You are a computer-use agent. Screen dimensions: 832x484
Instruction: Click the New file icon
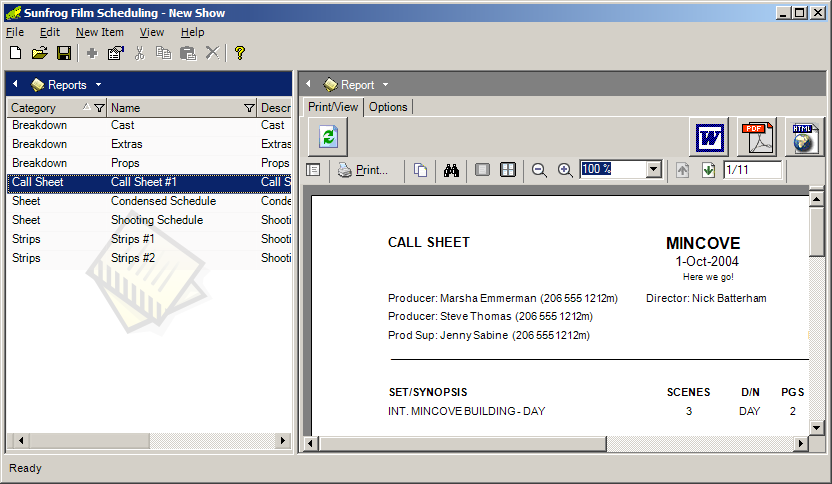(x=15, y=53)
